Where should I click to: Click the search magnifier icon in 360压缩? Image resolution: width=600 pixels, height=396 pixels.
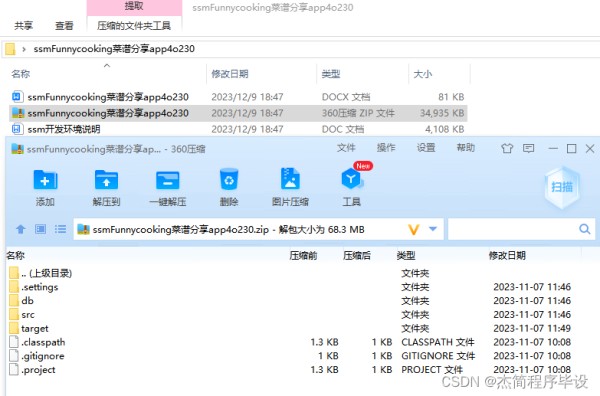point(584,229)
